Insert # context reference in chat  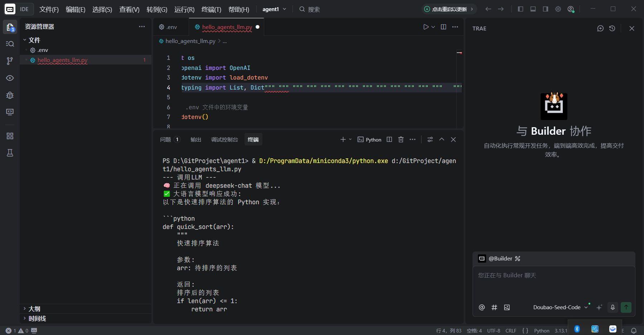[x=494, y=307]
